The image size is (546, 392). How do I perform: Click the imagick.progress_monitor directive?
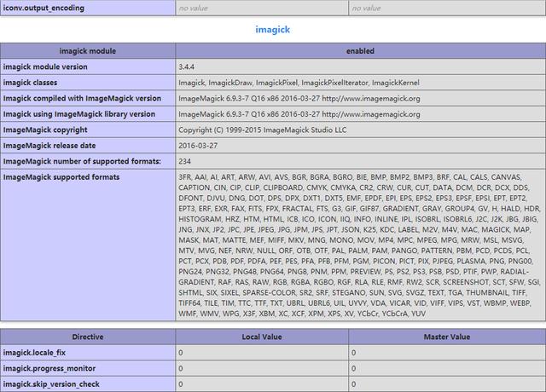(49, 368)
